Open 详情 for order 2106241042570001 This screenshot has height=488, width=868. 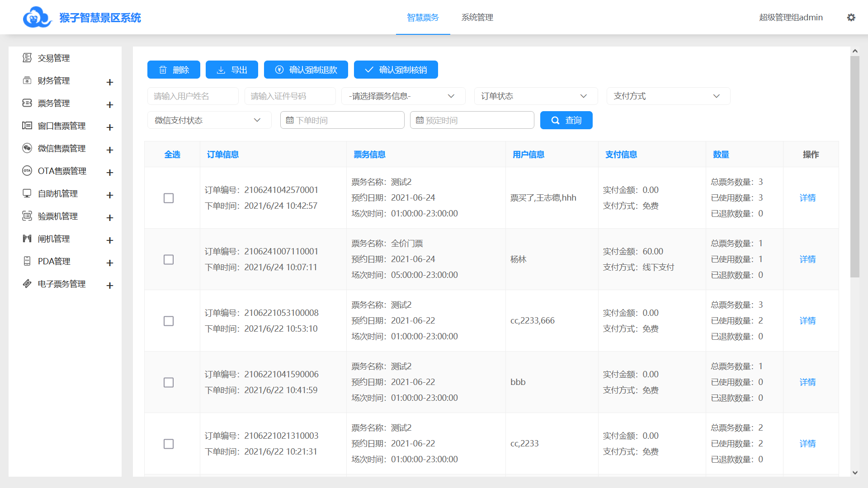pyautogui.click(x=807, y=198)
